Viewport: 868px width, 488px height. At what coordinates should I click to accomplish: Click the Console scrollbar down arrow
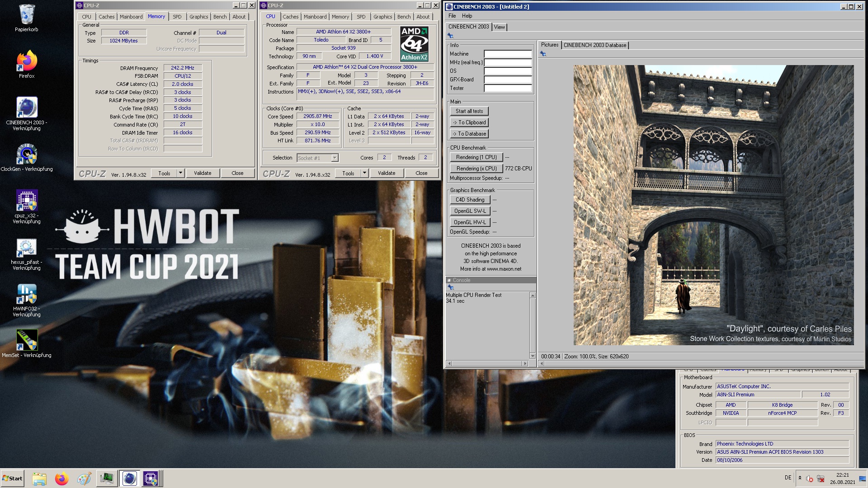(533, 356)
